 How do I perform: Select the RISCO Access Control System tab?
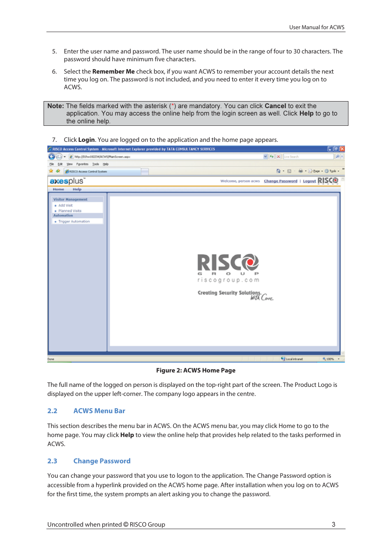pos(103,171)
